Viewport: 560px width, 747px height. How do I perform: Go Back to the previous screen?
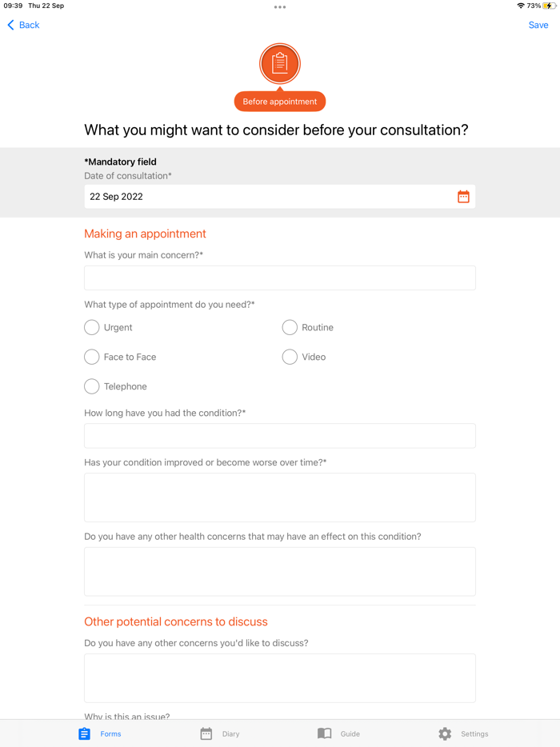(22, 25)
